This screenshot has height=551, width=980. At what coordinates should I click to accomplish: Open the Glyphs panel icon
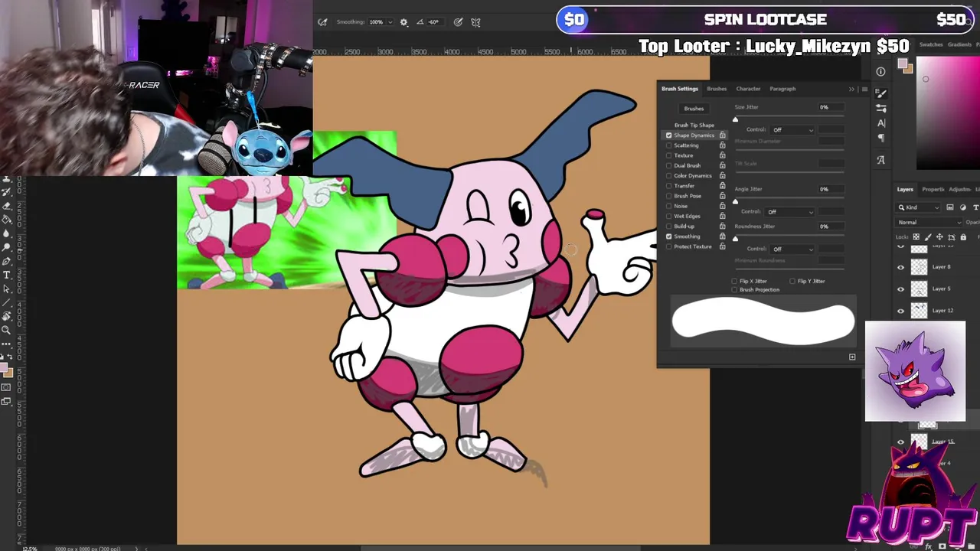tap(880, 160)
